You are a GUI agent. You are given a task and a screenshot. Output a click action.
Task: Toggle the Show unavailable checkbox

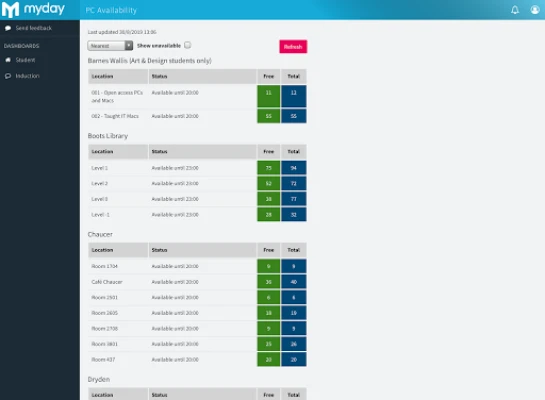tap(188, 45)
